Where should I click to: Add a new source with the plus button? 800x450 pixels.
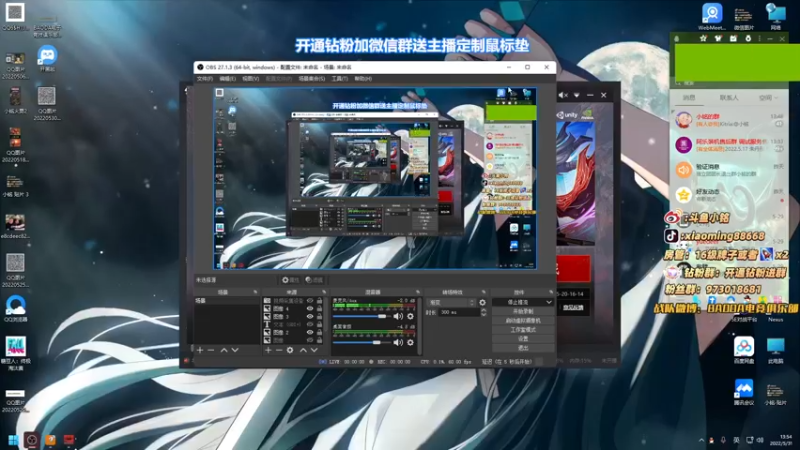point(268,350)
